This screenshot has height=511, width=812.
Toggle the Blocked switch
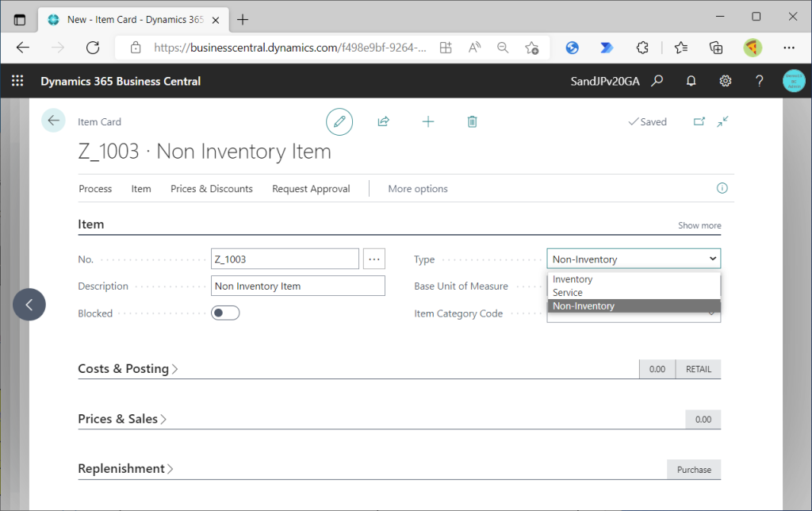tap(225, 313)
